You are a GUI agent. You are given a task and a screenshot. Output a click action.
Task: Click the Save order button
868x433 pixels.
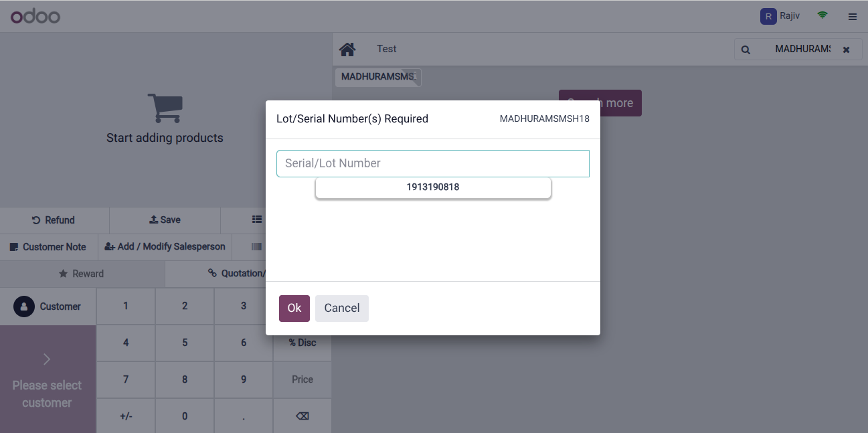[165, 220]
